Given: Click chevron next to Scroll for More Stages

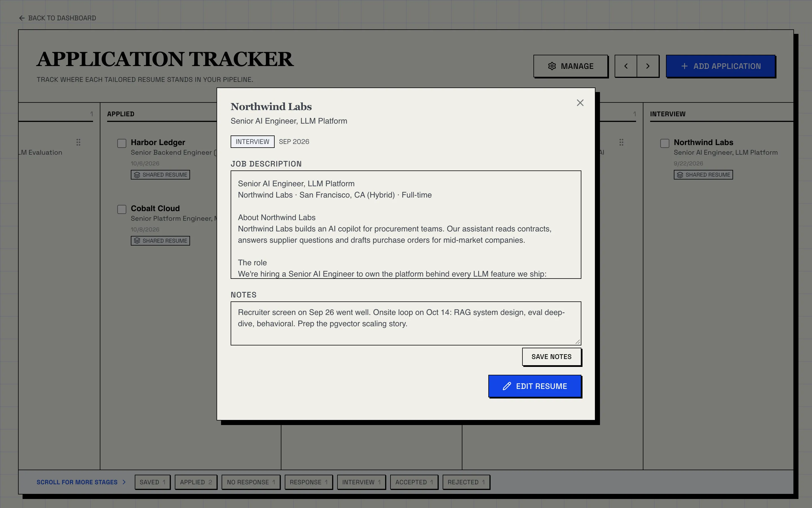Looking at the screenshot, I should coord(124,482).
